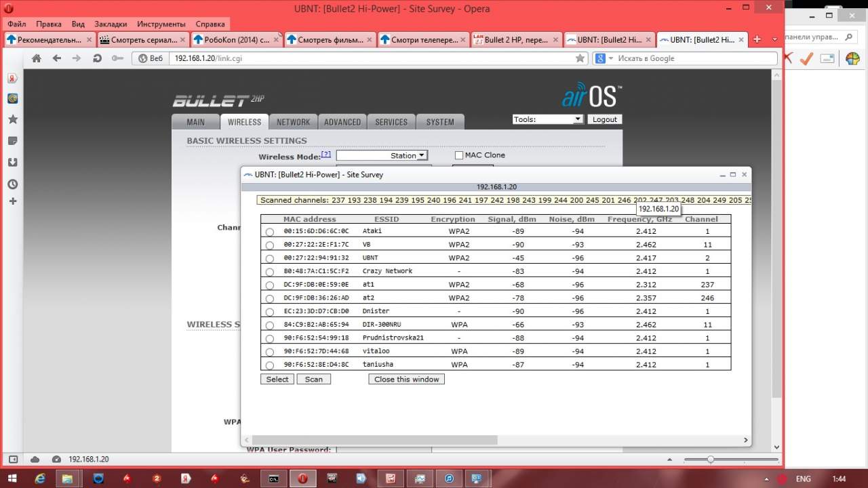Screen dimensions: 868x488
Task: Switch to the ADVANCED tab
Action: (x=342, y=122)
